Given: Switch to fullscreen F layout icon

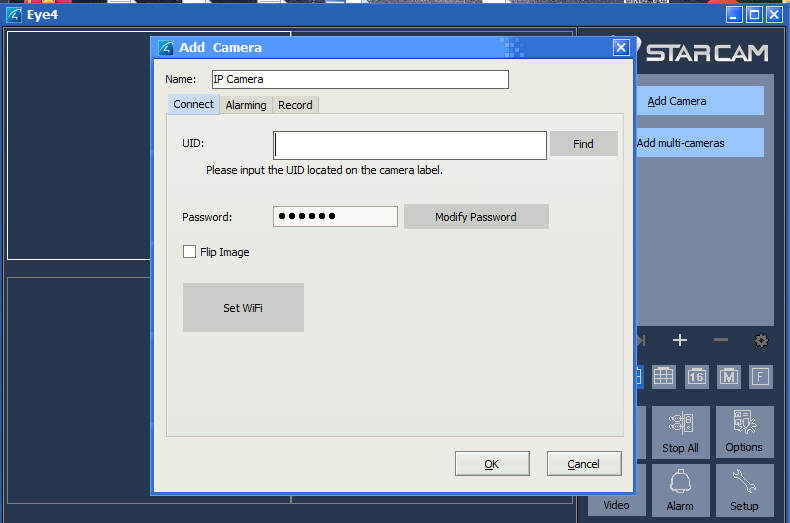Looking at the screenshot, I should click(x=760, y=376).
